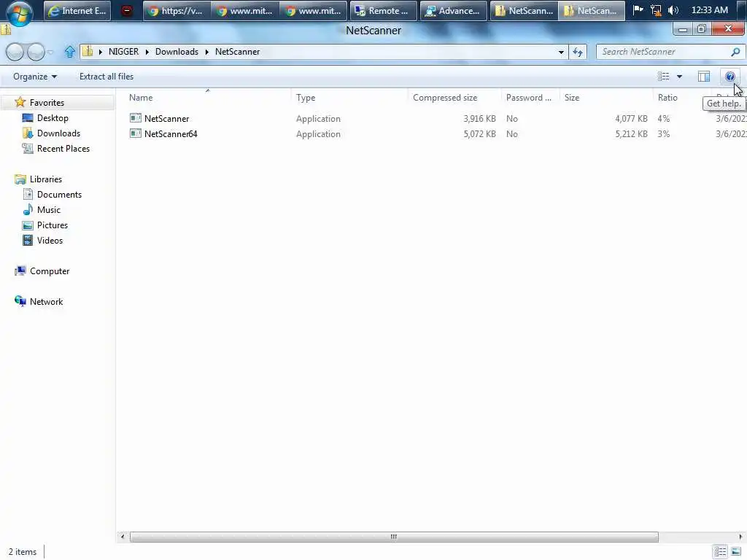Switch to the Remote... taskbar window
Viewport: 747px width, 560px height.
tap(382, 10)
